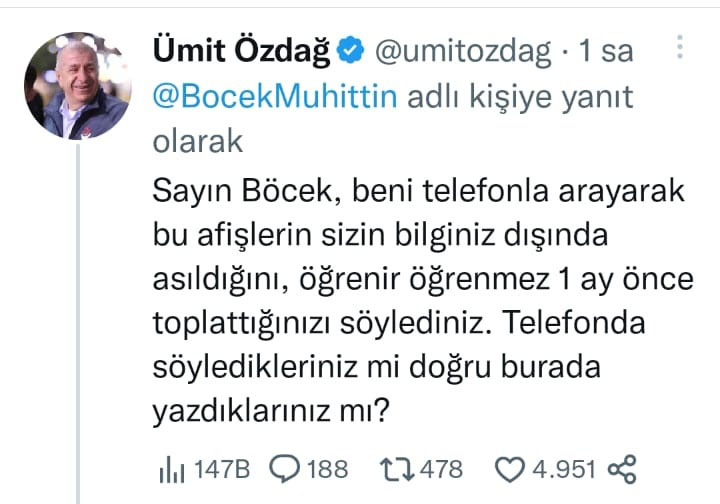The width and height of the screenshot is (720, 504).
Task: Click the 188 replies count
Action: pyautogui.click(x=327, y=468)
